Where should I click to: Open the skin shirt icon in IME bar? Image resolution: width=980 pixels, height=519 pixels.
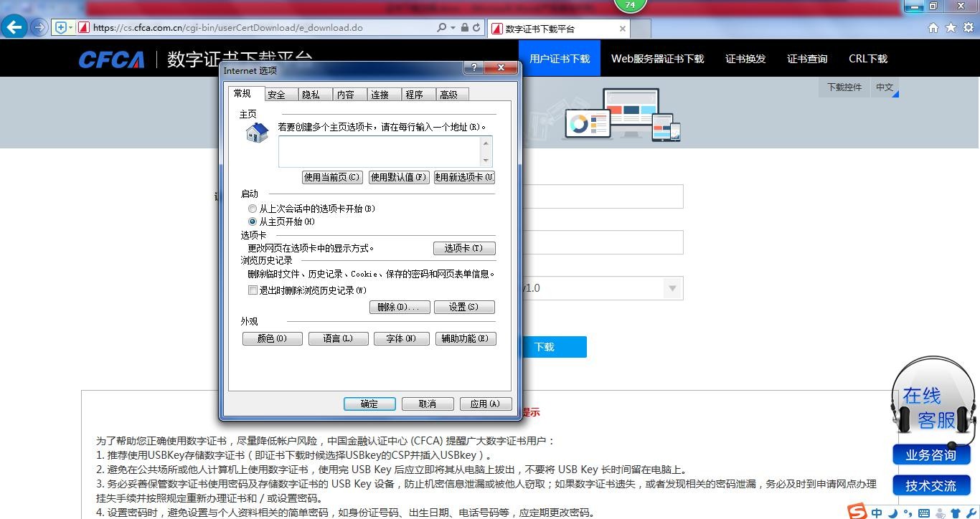pyautogui.click(x=956, y=513)
